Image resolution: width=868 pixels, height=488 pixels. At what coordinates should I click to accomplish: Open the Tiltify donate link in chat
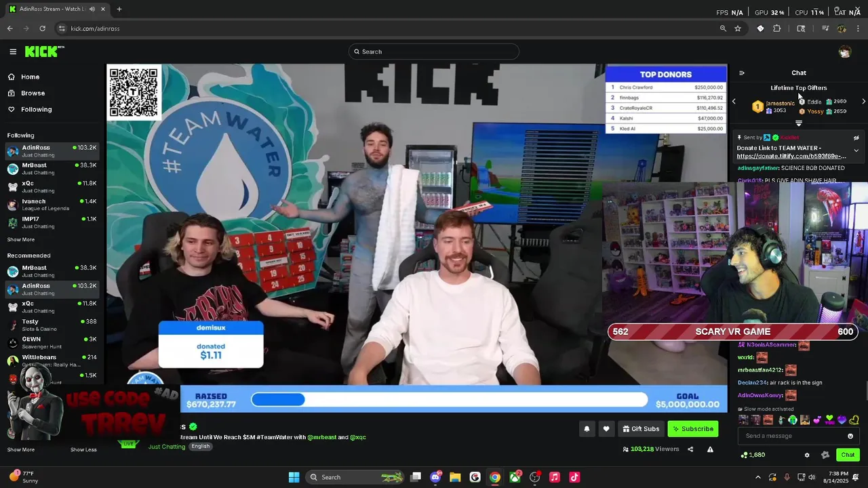click(x=791, y=156)
